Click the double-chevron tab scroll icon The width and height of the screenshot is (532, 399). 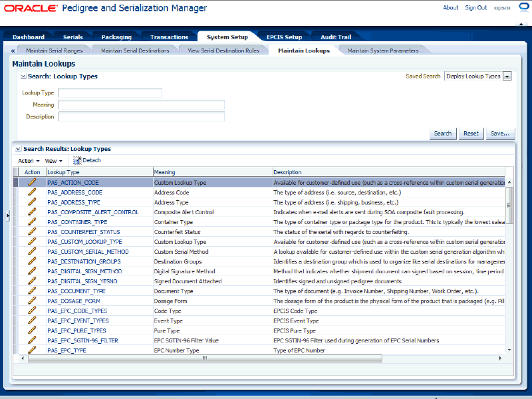(x=13, y=51)
